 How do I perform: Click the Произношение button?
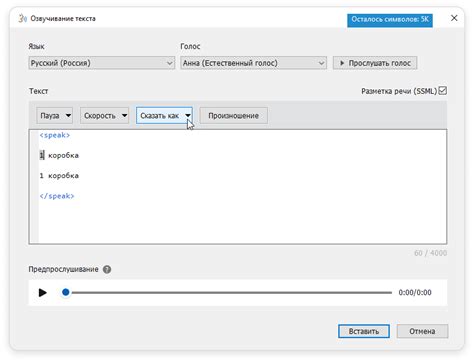233,116
